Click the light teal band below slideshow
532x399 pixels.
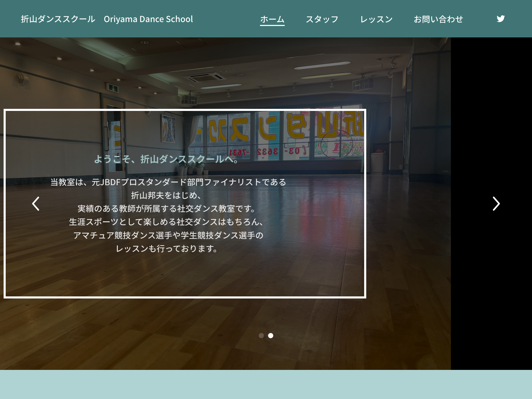pyautogui.click(x=266, y=384)
